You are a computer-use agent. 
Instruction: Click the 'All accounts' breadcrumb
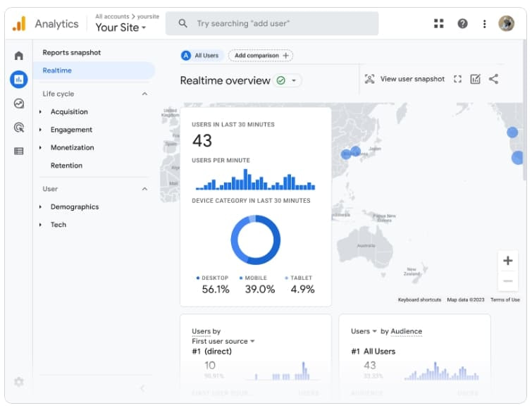point(112,16)
